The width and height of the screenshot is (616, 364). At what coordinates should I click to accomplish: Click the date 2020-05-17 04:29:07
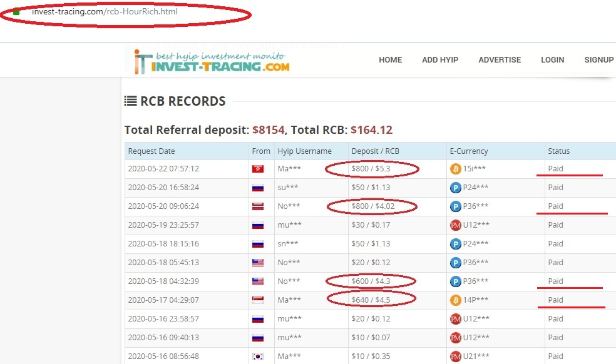coord(163,300)
